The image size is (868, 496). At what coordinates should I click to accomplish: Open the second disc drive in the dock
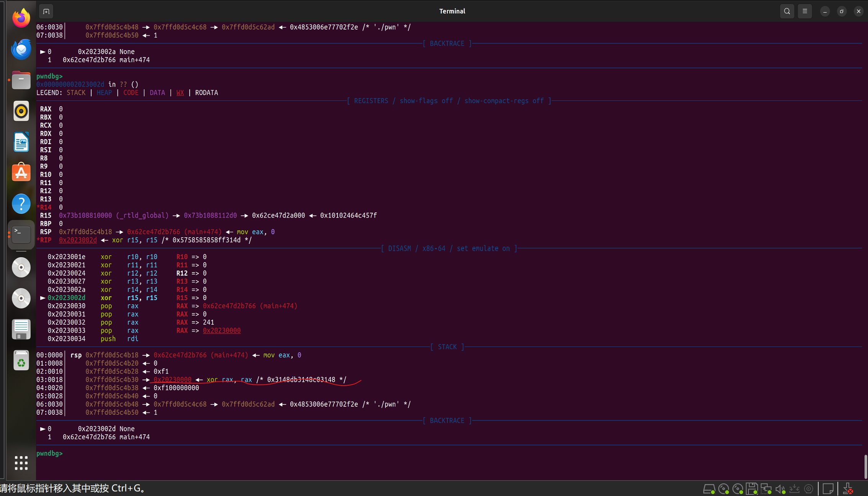pos(21,298)
